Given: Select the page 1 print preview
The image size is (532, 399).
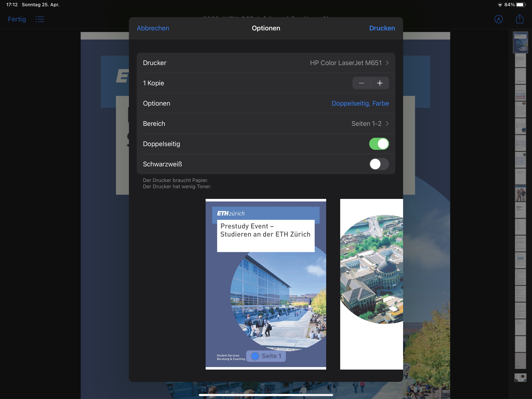Looking at the screenshot, I should (x=266, y=284).
